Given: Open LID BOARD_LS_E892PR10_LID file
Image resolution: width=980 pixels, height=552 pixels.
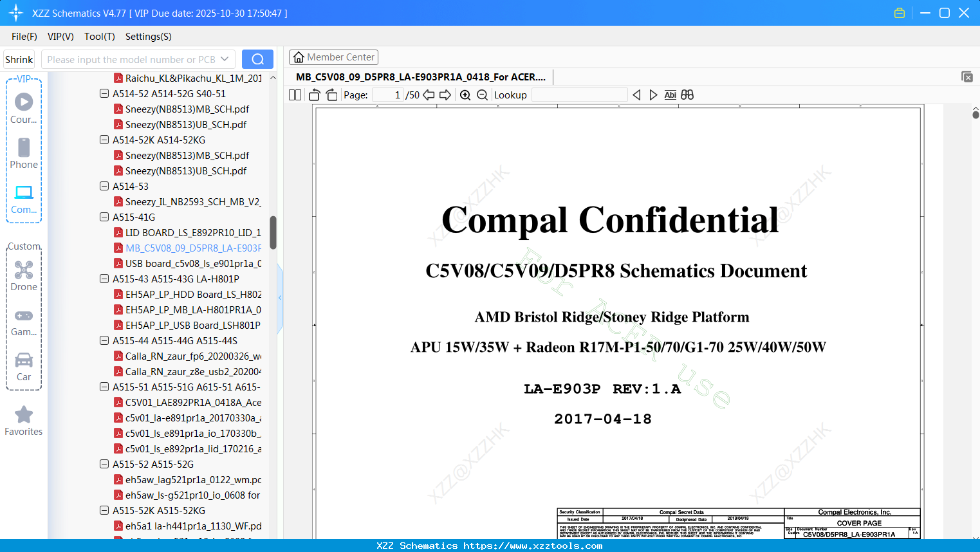Looking at the screenshot, I should tap(187, 232).
